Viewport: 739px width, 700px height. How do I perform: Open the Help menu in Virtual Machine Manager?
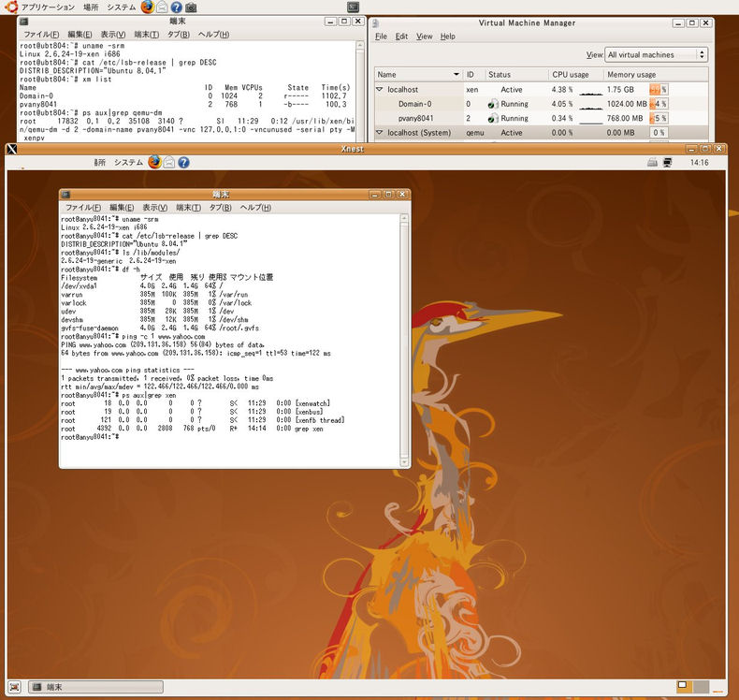[x=448, y=36]
